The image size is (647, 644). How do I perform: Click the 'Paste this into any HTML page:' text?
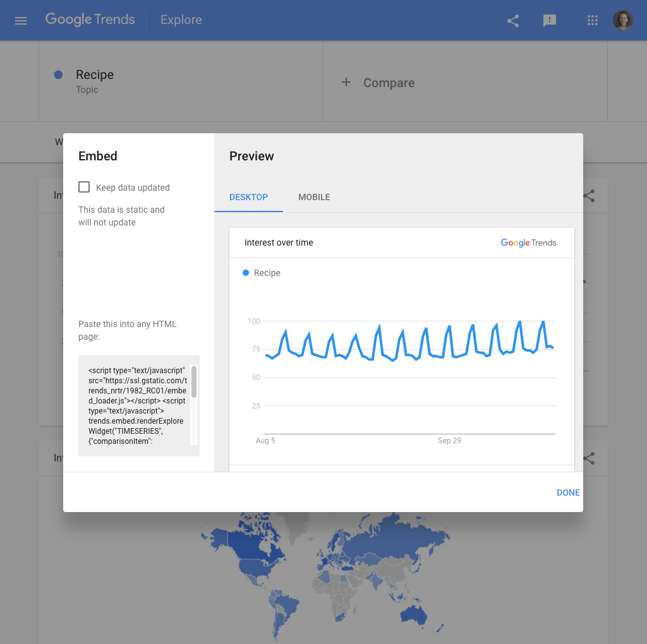click(x=127, y=330)
